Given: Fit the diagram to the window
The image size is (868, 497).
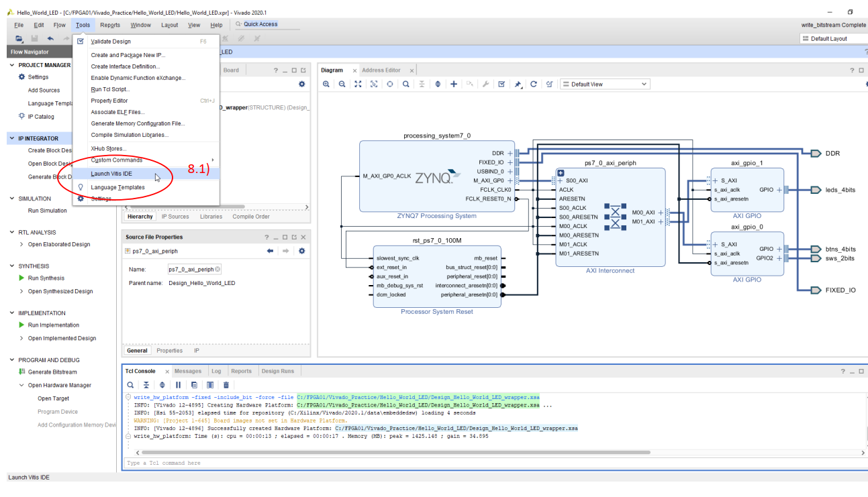Looking at the screenshot, I should [x=358, y=84].
